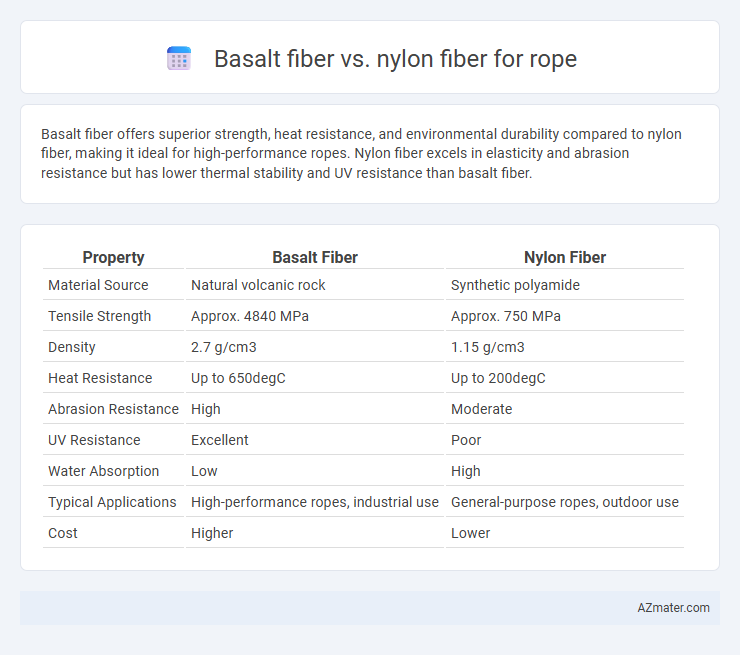Select the 'Abrasion Resistance' row label
This screenshot has width=740, height=655.
[x=113, y=409]
